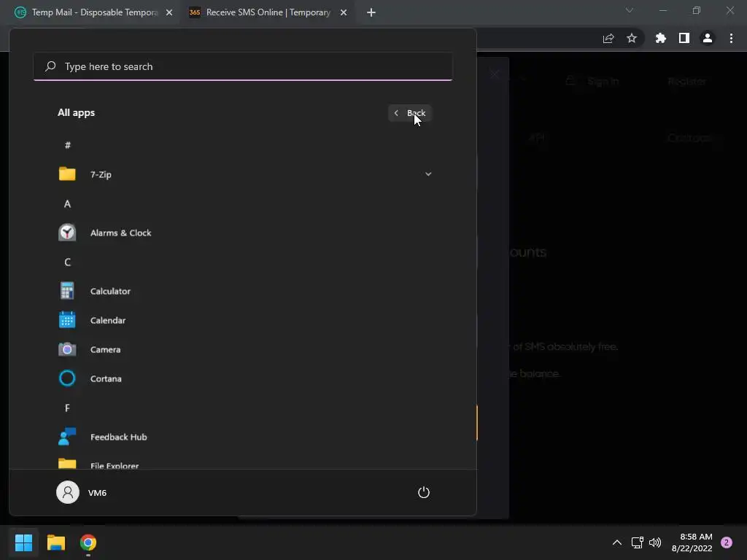Click the search magnifier icon
The width and height of the screenshot is (747, 560).
pos(50,66)
